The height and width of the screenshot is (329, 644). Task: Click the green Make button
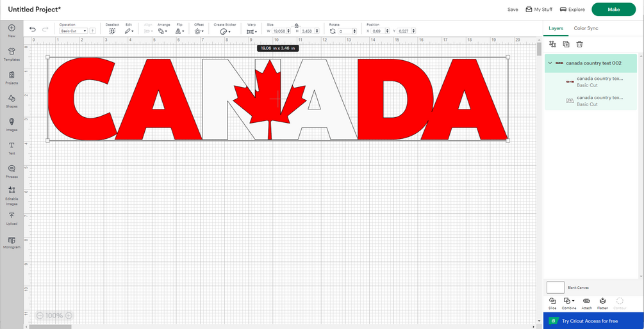coord(614,10)
